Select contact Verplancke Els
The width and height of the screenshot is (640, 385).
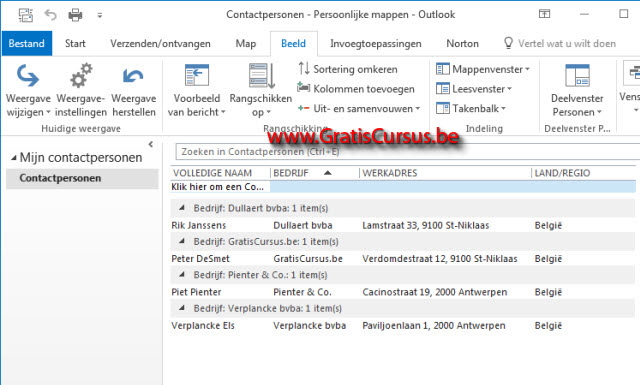coord(203,326)
